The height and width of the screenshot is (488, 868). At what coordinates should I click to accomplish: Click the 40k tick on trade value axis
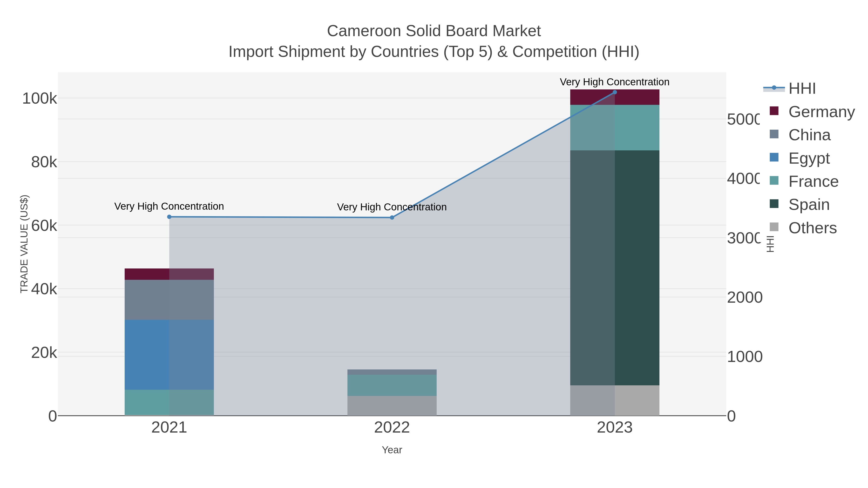tap(44, 289)
